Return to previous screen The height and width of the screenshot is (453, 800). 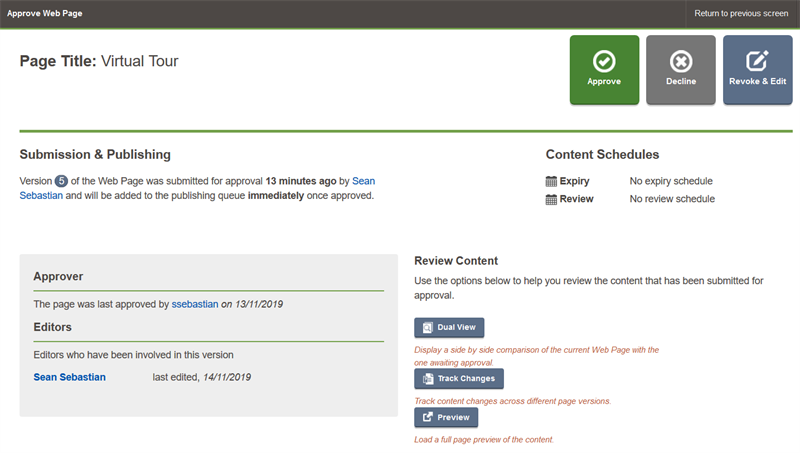pyautogui.click(x=741, y=14)
